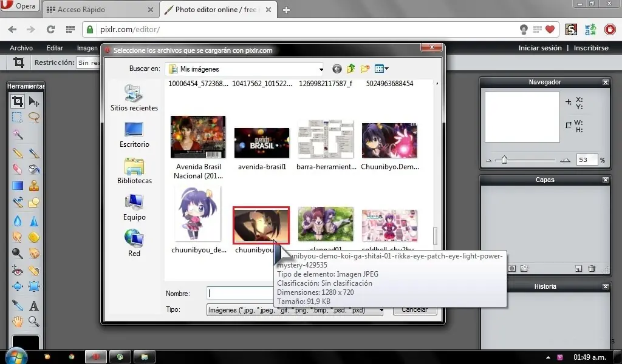622x364 pixels.
Task: Click the file list vertical scrollbar thumb
Action: [x=435, y=235]
